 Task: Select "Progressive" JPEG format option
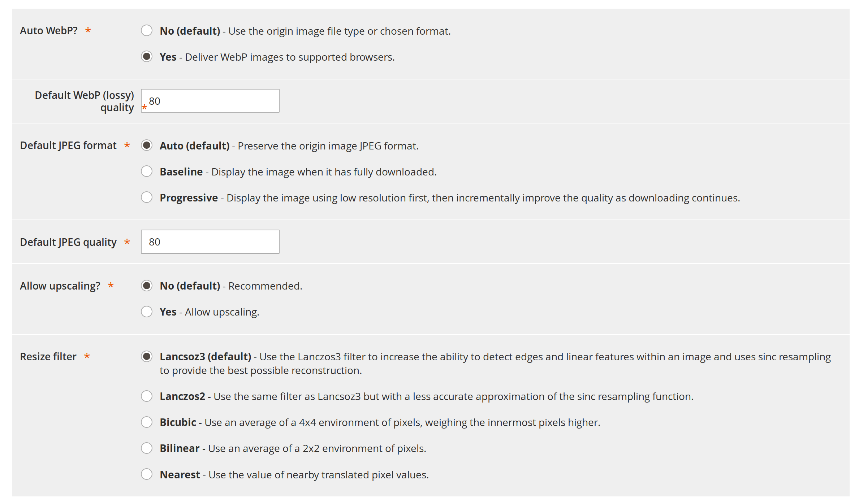click(x=147, y=197)
